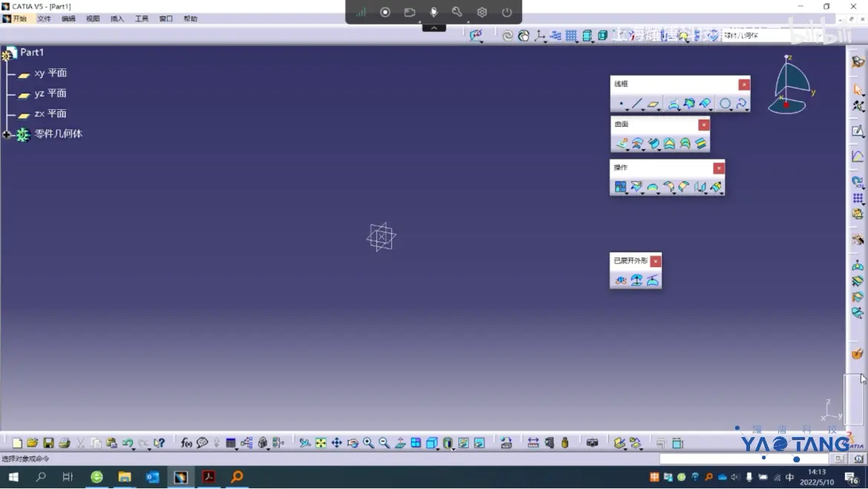
Task: Toggle the grid icon in top toolbar
Action: click(x=571, y=36)
